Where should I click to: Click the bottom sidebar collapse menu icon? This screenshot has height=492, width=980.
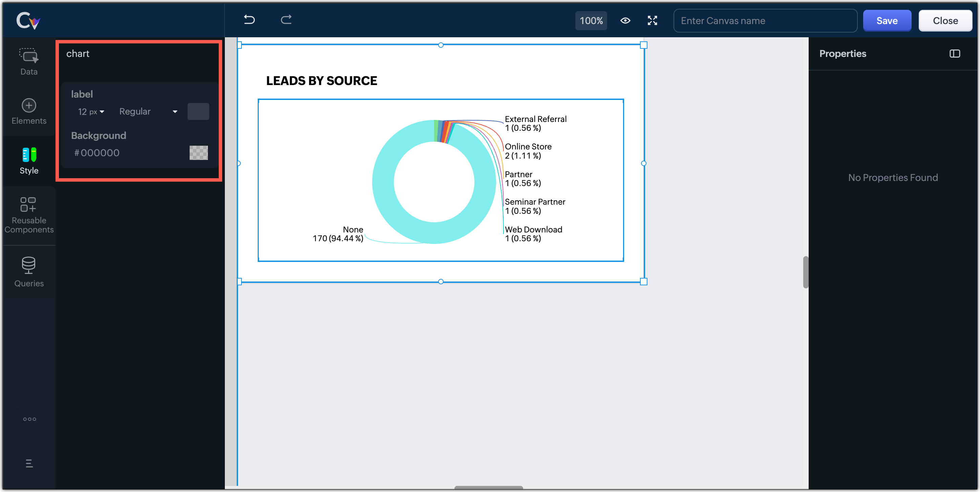click(29, 464)
